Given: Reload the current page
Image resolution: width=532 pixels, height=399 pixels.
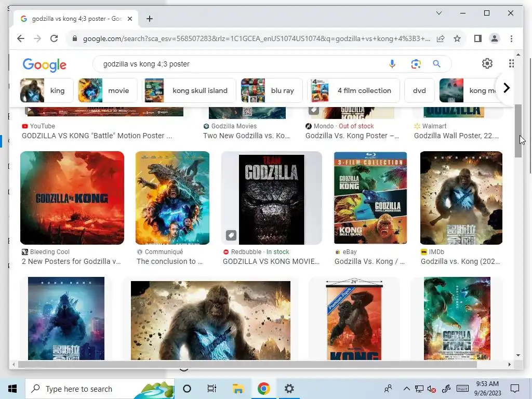Looking at the screenshot, I should point(54,38).
